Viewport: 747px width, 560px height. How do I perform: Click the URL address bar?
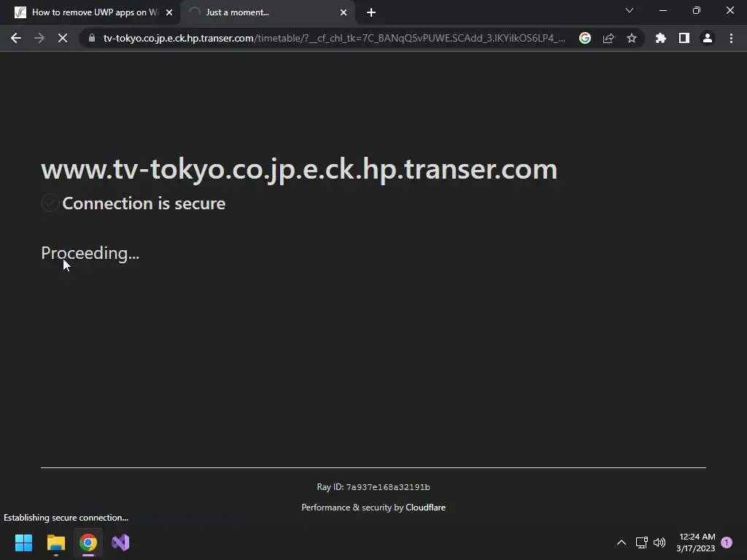click(334, 38)
